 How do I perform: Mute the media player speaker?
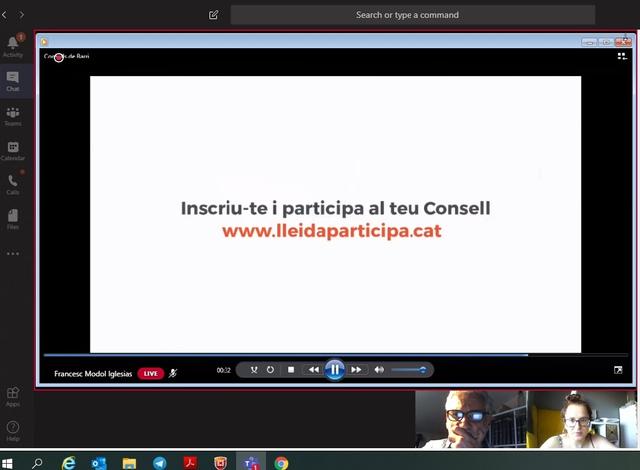point(379,370)
